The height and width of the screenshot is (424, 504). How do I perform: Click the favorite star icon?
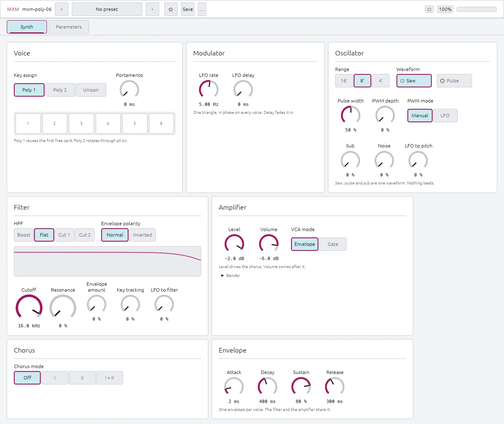pos(171,9)
